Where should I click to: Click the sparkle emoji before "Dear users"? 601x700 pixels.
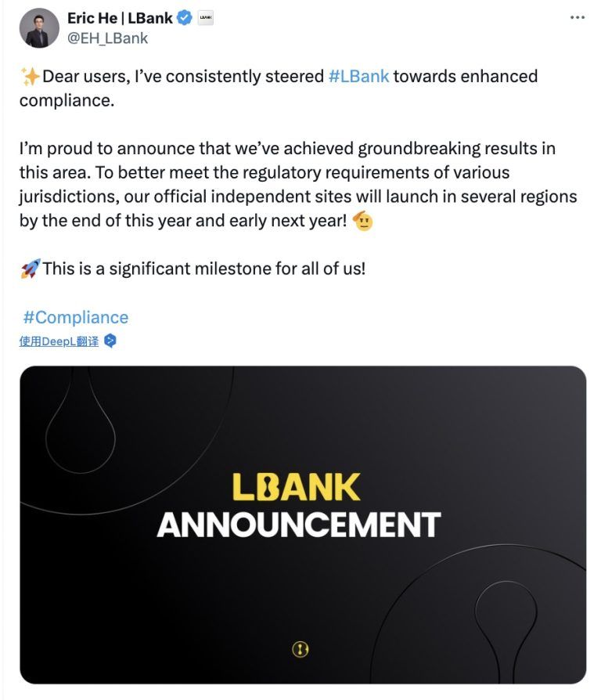pos(30,77)
